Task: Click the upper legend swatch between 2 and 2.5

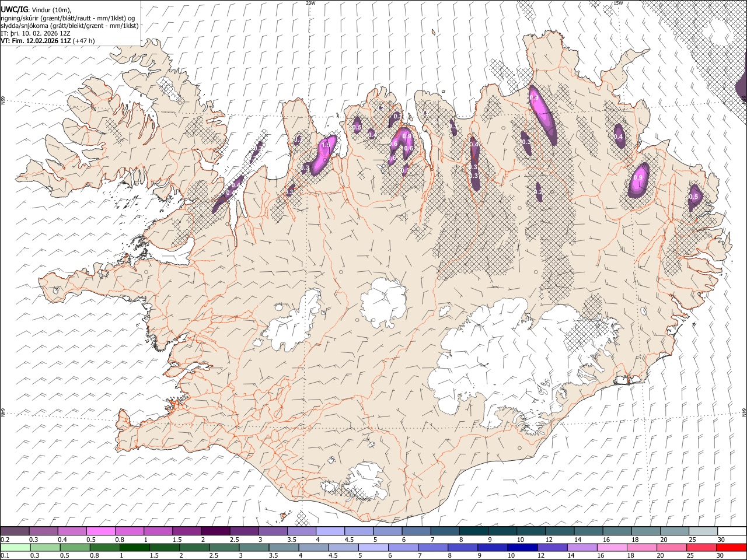Action: tap(215, 531)
